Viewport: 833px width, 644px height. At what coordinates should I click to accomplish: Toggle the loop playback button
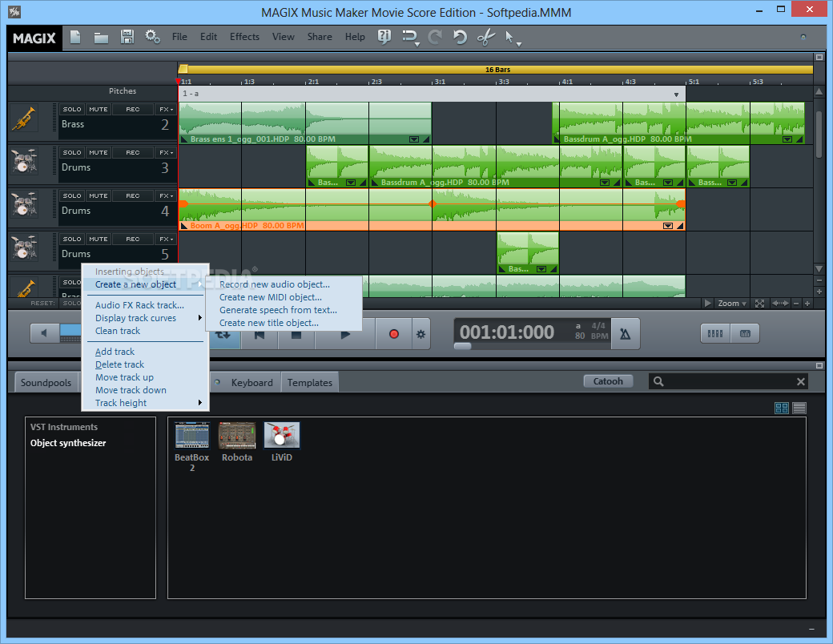(x=223, y=335)
